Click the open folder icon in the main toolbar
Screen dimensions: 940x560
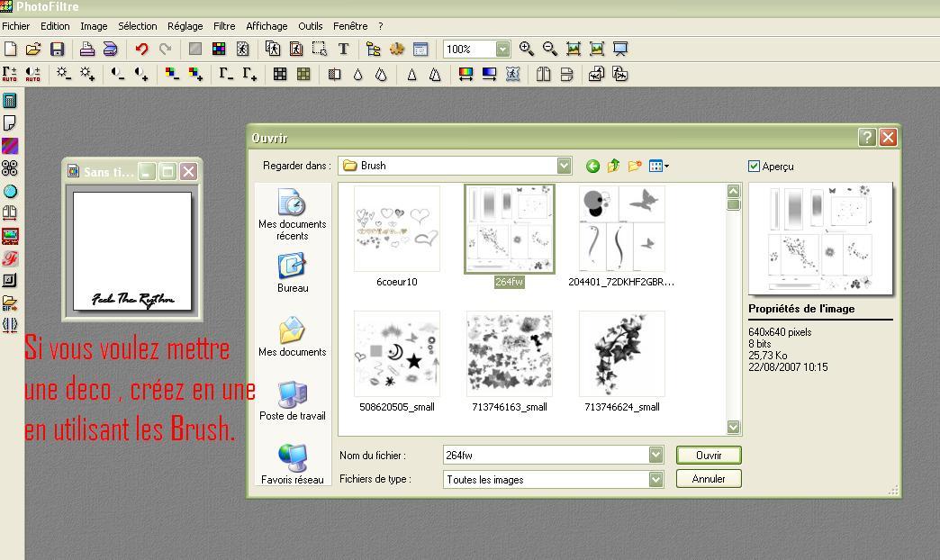33,50
